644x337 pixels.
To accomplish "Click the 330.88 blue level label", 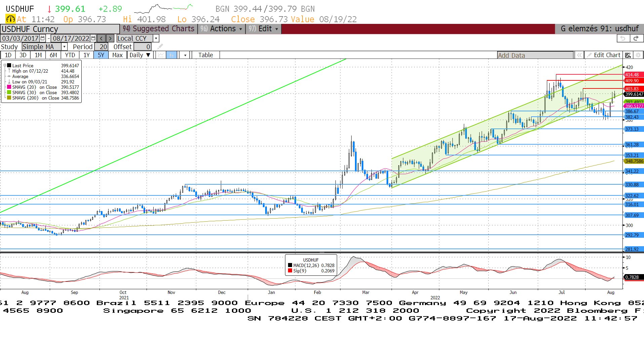I will [634, 185].
